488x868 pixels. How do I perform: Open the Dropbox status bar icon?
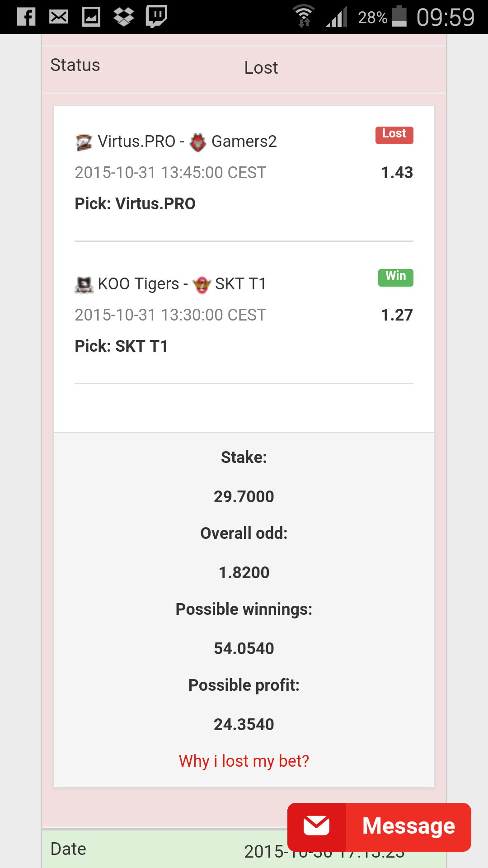[x=123, y=17]
